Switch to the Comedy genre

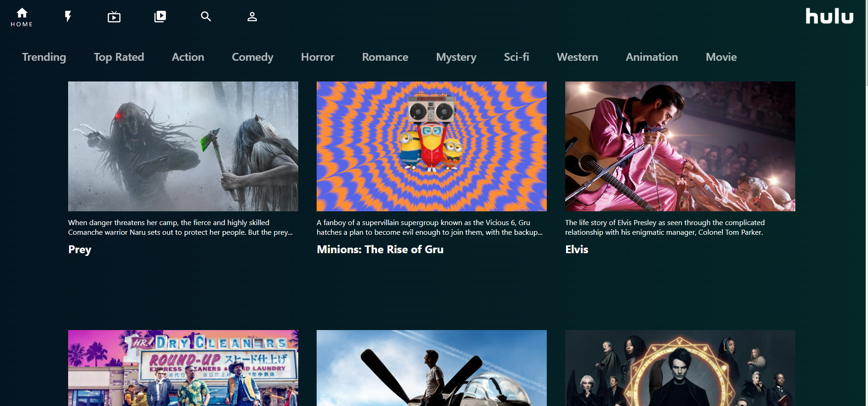pos(253,57)
